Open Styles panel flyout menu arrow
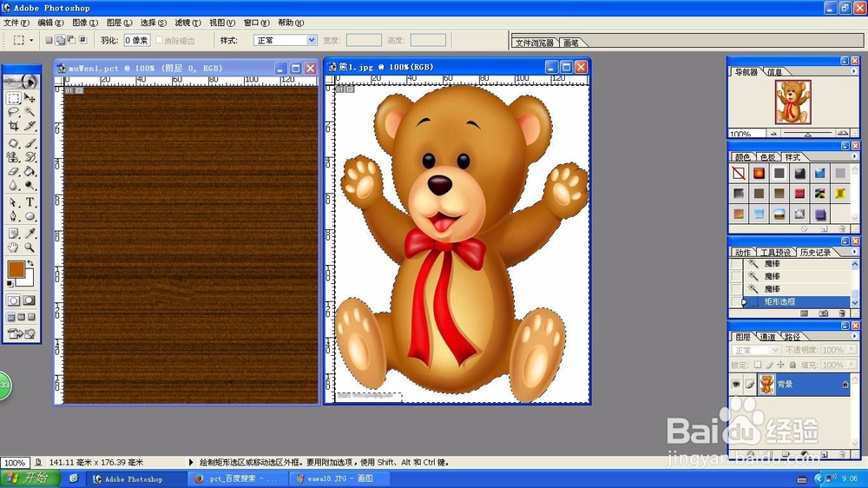Screen dimensions: 868x488 click(853, 157)
